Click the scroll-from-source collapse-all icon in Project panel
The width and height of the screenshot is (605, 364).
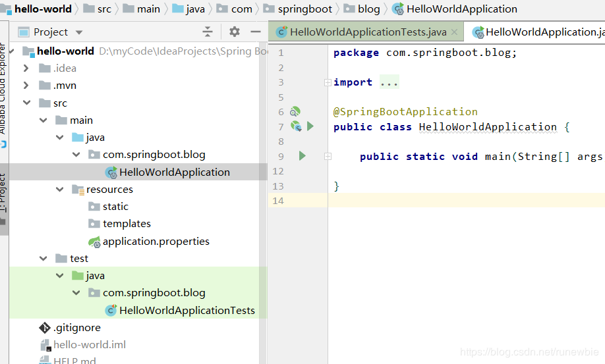pos(208,32)
